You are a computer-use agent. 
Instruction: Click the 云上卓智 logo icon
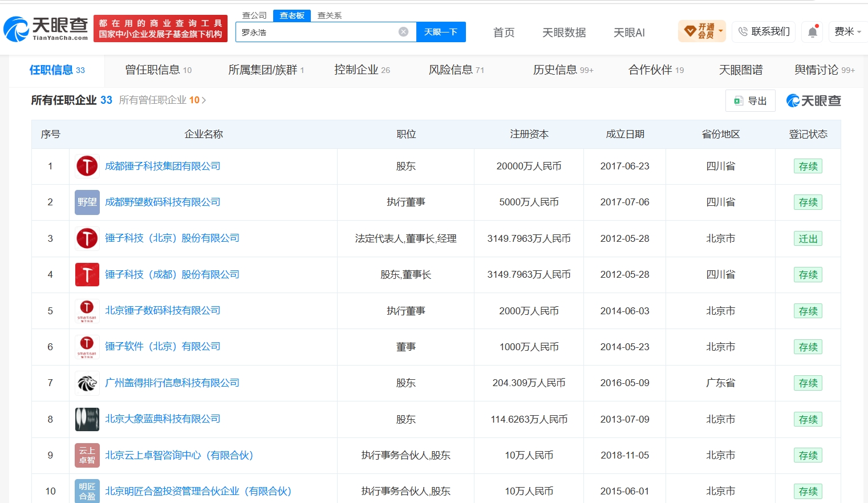point(87,455)
